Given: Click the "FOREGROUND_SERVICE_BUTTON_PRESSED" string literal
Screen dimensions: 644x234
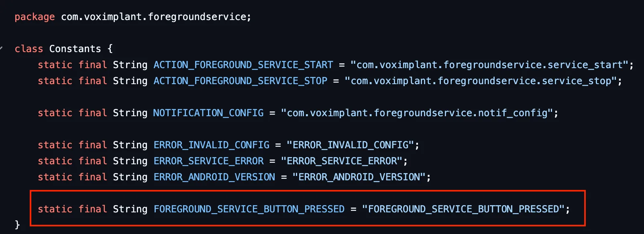Looking at the screenshot, I should tap(463, 209).
